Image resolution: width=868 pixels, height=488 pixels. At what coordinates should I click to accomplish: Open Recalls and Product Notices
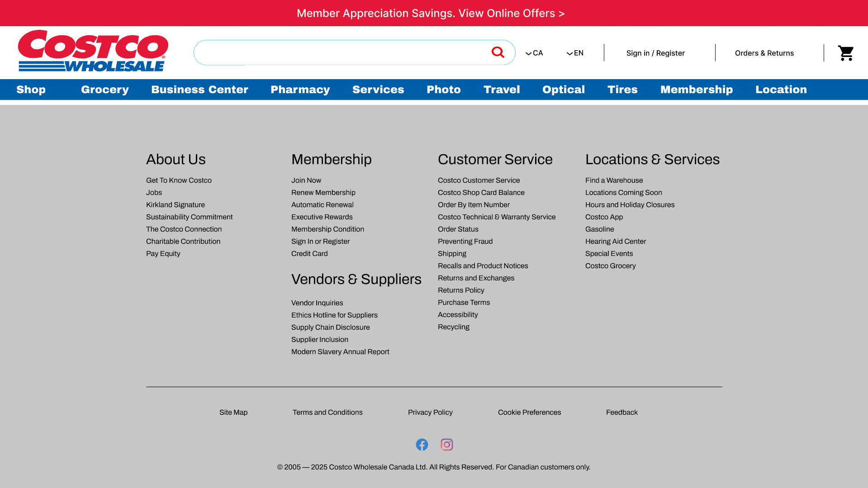click(483, 265)
